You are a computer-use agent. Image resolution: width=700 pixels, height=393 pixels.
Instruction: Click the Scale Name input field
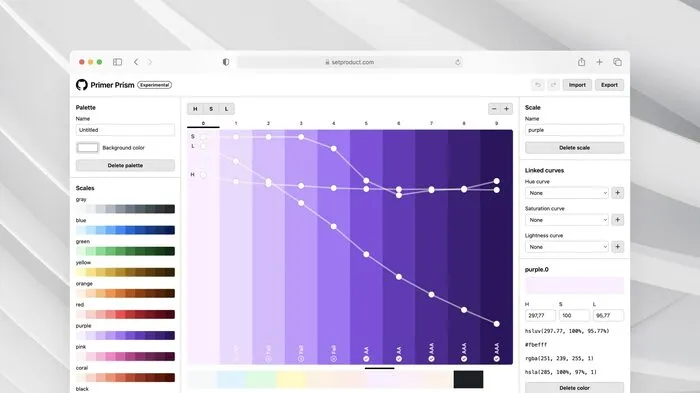click(575, 130)
